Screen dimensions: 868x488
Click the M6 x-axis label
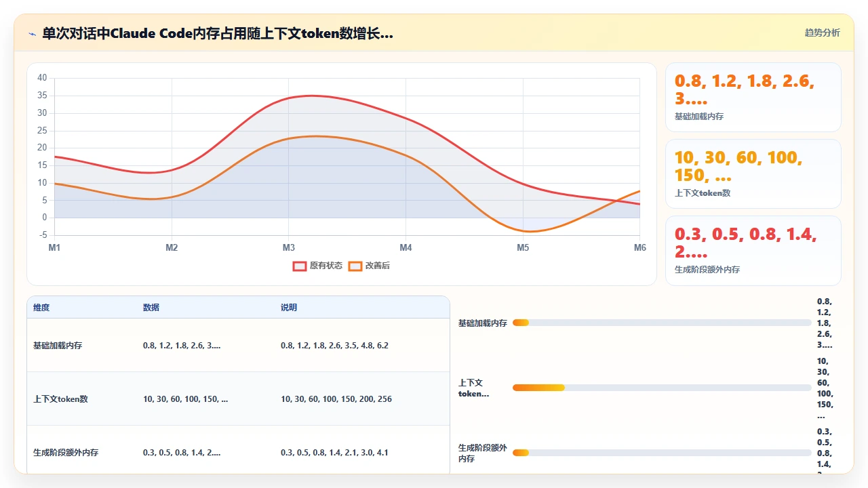pos(640,248)
